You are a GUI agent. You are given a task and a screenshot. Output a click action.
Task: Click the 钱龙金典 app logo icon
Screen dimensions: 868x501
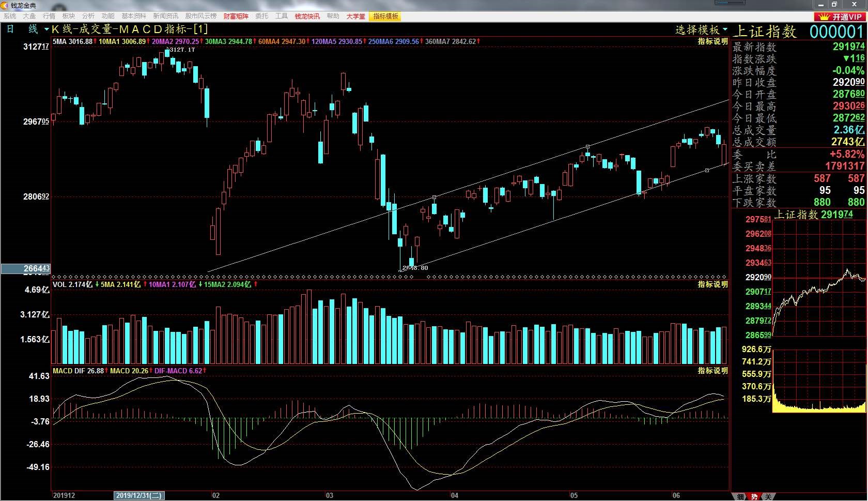click(x=5, y=5)
